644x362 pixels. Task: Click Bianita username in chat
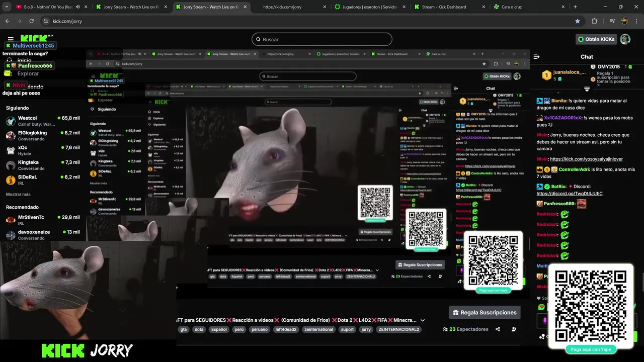point(559,101)
